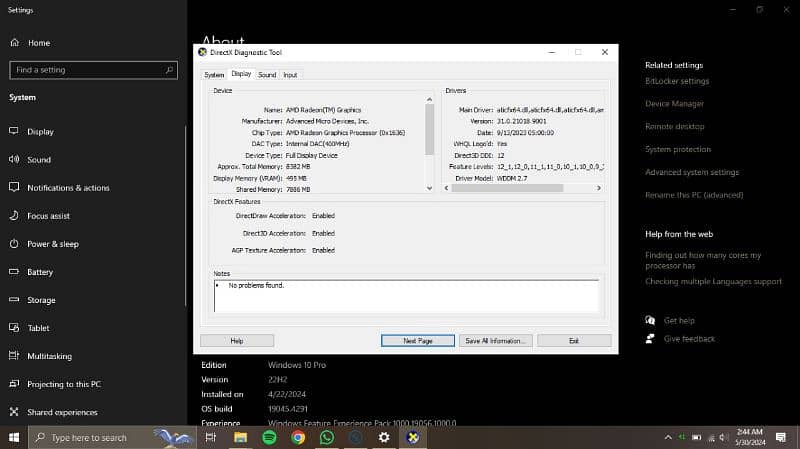This screenshot has width=800, height=449.
Task: Open the Battery settings page
Action: (40, 272)
